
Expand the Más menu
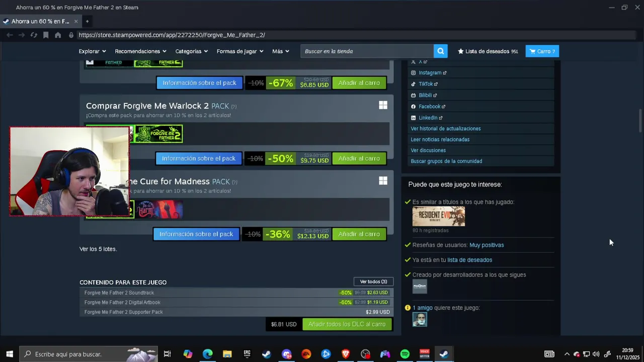[280, 51]
